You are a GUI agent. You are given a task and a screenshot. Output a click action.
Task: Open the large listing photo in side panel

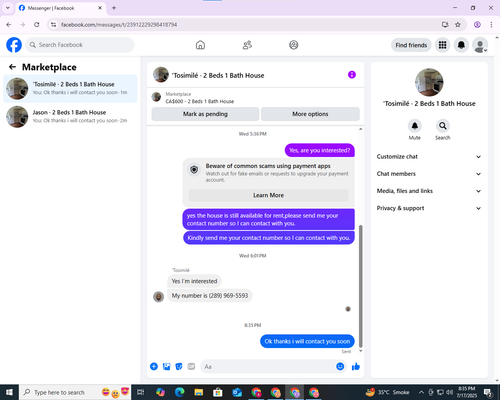click(x=429, y=82)
